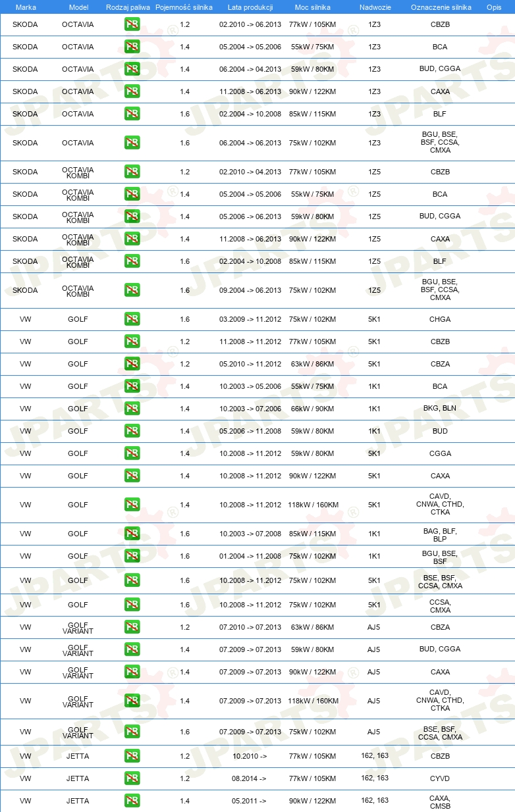Click petrol icon in Octavia 1Z3 BCA row

pyautogui.click(x=132, y=47)
